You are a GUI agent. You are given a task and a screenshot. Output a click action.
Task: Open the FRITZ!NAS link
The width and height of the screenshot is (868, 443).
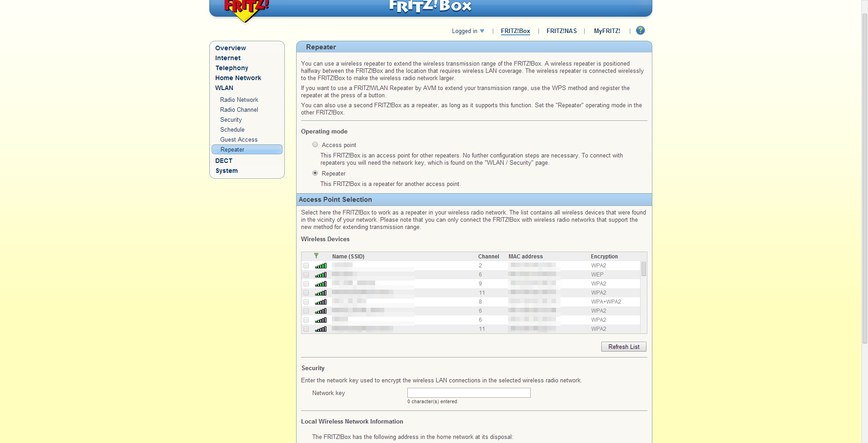tap(561, 31)
